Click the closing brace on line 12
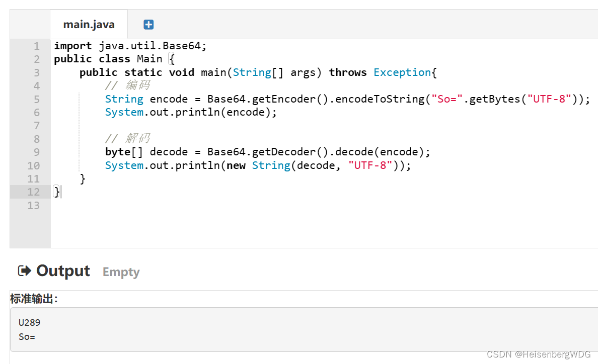The image size is (598, 364). [x=55, y=192]
